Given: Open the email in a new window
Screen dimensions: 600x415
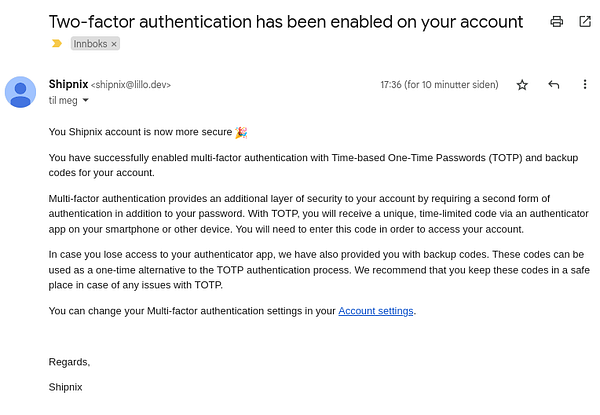Looking at the screenshot, I should pyautogui.click(x=585, y=22).
